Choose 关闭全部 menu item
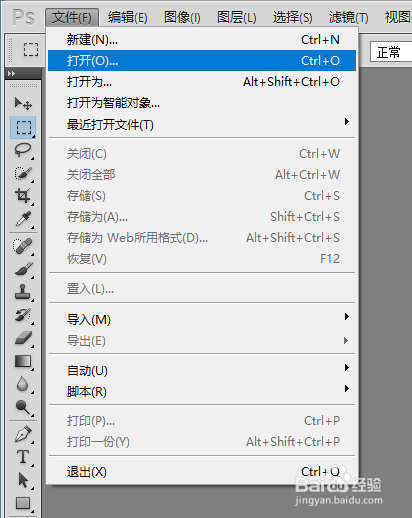The image size is (412, 518). point(202,175)
